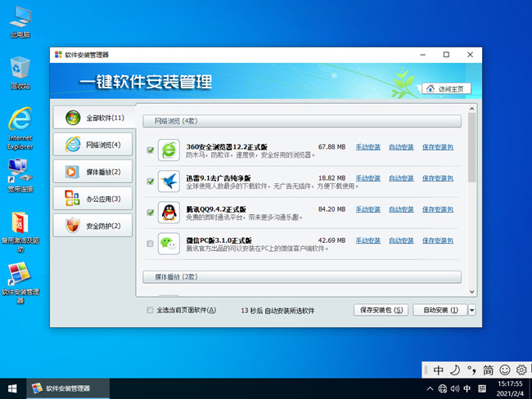The width and height of the screenshot is (532, 399).
Task: Select 办公应用(3) category tab
Action: coord(92,199)
